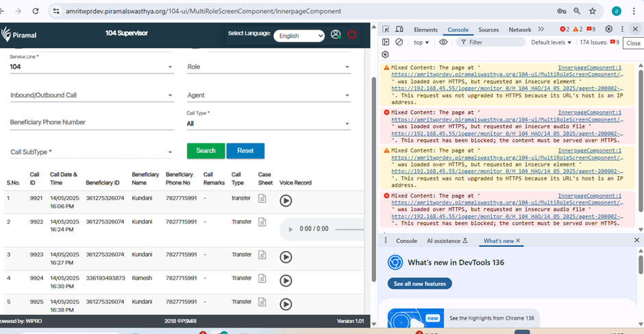This screenshot has height=334, width=644.
Task: Click the console Filter input
Action: tap(491, 42)
